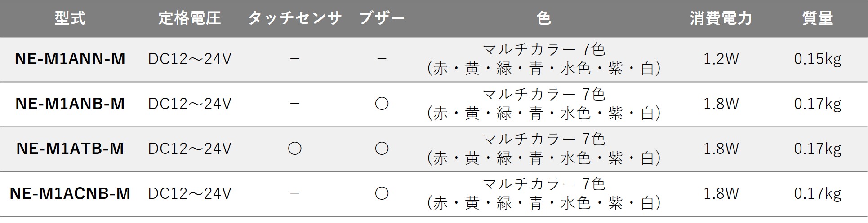This screenshot has width=868, height=223.
Task: Click the 型式 column header
Action: (x=70, y=18)
